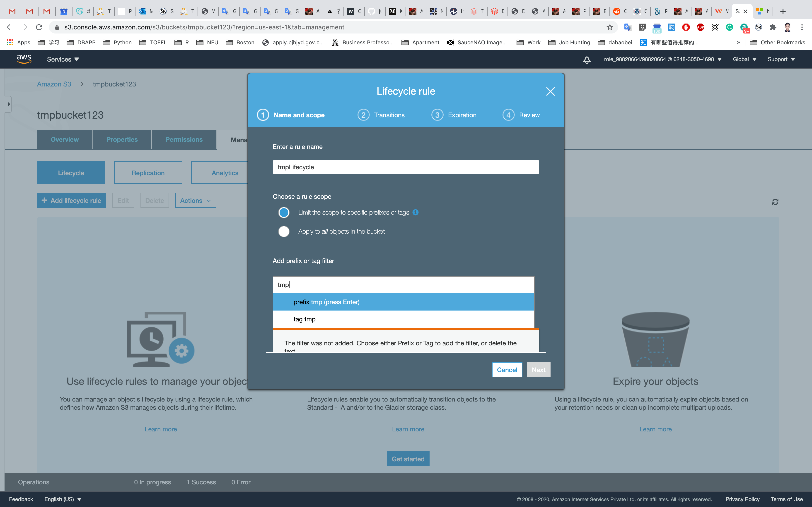Click the AWS logo home icon

pyautogui.click(x=24, y=59)
